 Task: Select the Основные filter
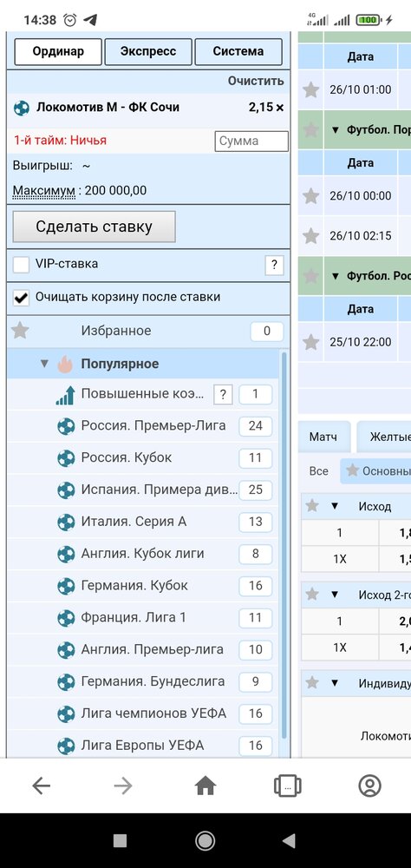(x=376, y=471)
